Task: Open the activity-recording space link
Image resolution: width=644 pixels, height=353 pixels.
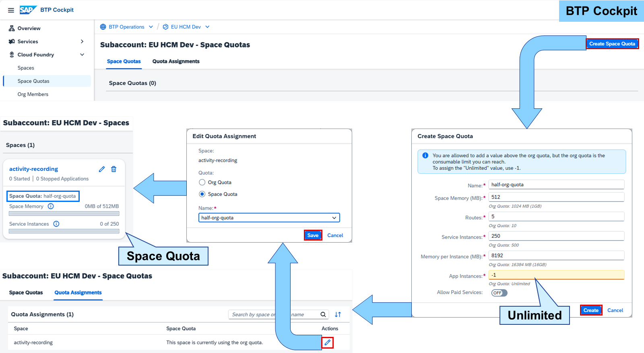Action: coord(33,169)
